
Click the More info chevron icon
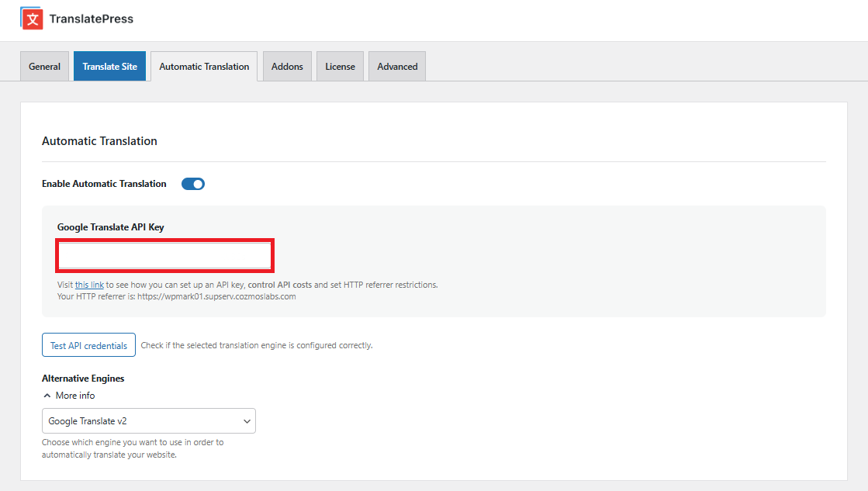pyautogui.click(x=47, y=395)
